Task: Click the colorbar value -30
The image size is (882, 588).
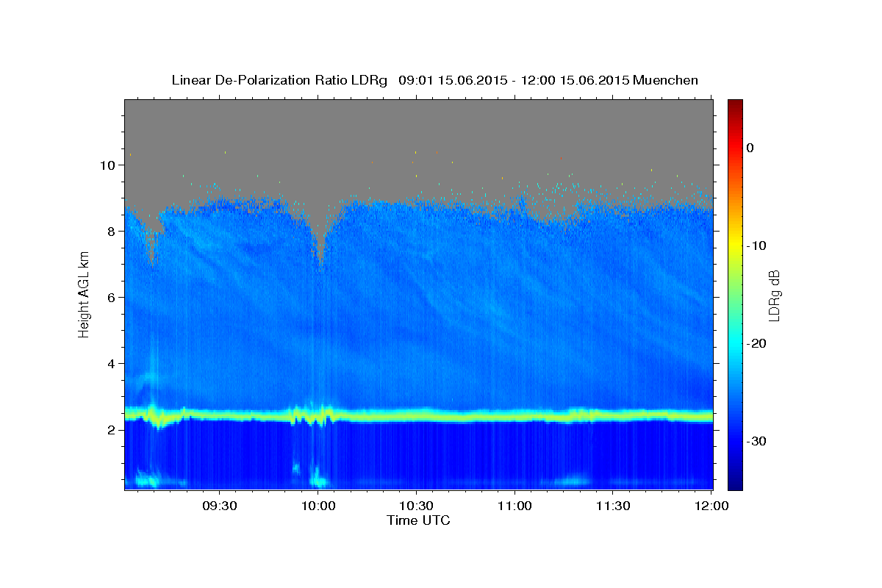Action: pyautogui.click(x=756, y=441)
